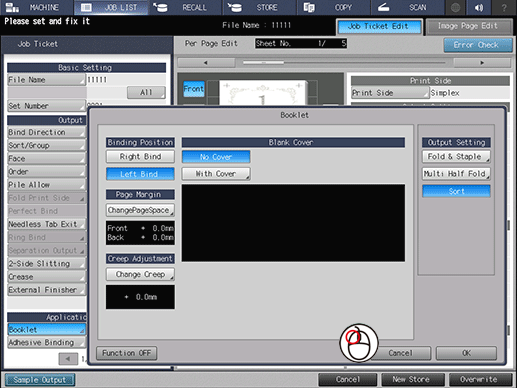The image size is (517, 388).
Task: Open Fold & Staple output options
Action: tap(456, 156)
